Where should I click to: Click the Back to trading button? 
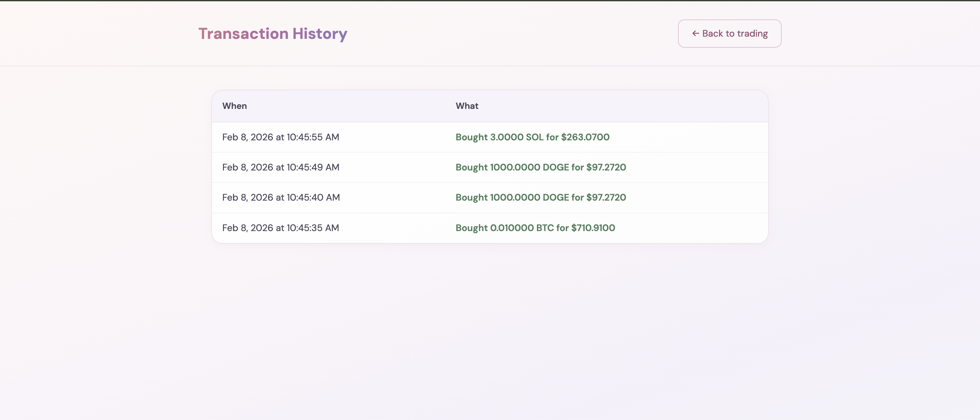coord(729,33)
